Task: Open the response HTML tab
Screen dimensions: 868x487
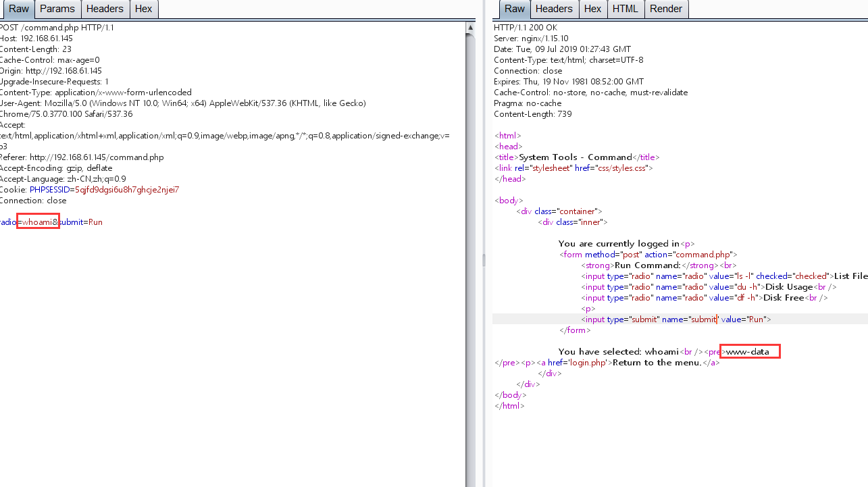Action: pyautogui.click(x=625, y=9)
